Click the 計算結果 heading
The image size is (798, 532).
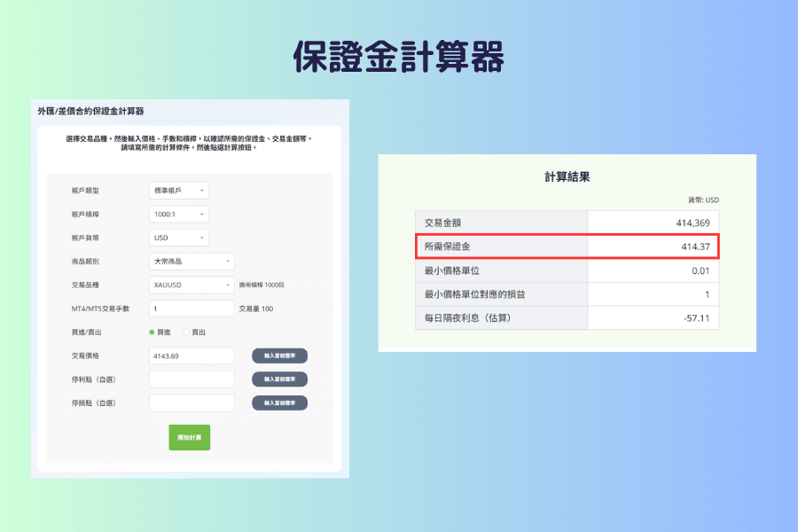click(x=567, y=177)
